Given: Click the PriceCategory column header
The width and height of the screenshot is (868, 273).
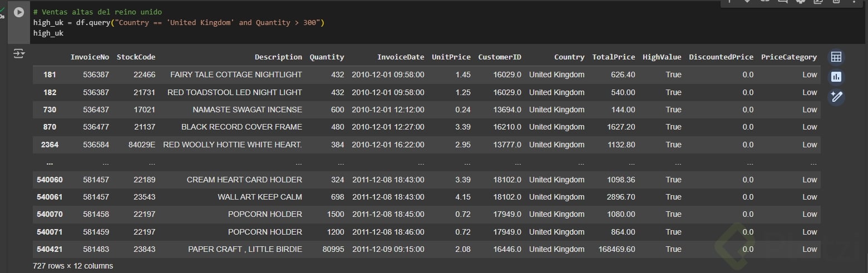Looking at the screenshot, I should tap(788, 57).
